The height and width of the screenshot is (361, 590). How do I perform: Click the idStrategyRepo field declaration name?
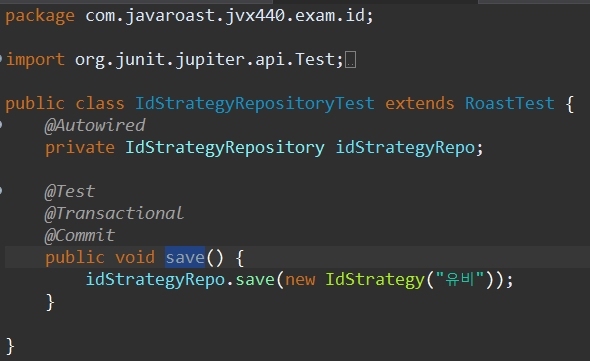point(405,148)
